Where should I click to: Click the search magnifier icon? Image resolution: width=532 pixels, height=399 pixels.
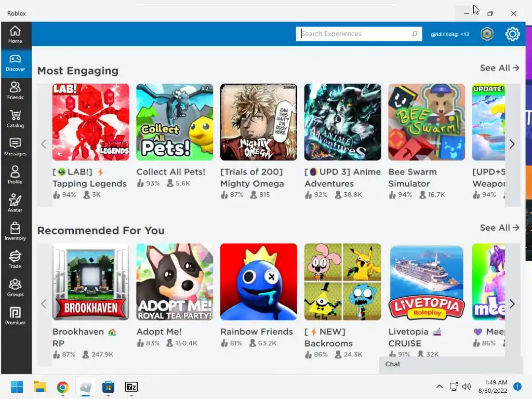pyautogui.click(x=414, y=34)
